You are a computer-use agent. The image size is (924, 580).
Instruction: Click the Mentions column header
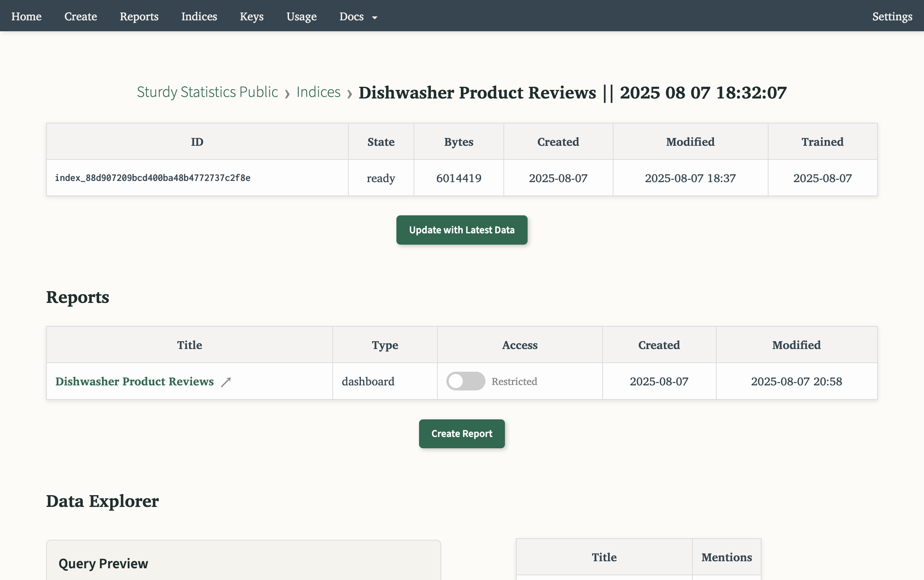click(726, 557)
